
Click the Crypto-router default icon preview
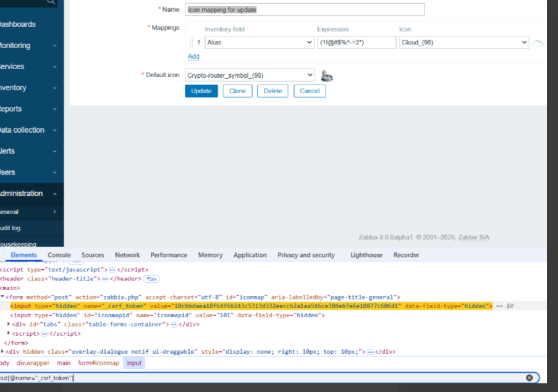[327, 76]
